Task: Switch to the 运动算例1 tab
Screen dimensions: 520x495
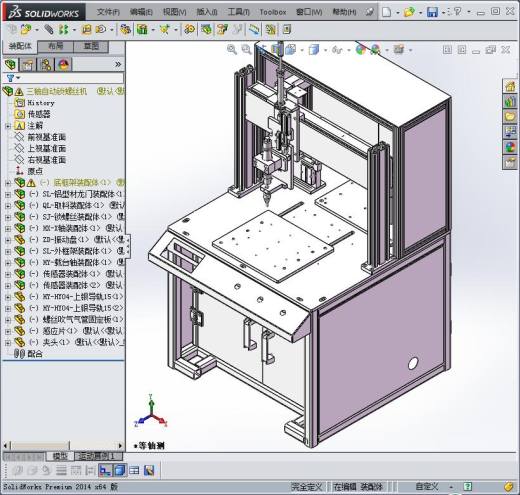Action: [x=98, y=456]
